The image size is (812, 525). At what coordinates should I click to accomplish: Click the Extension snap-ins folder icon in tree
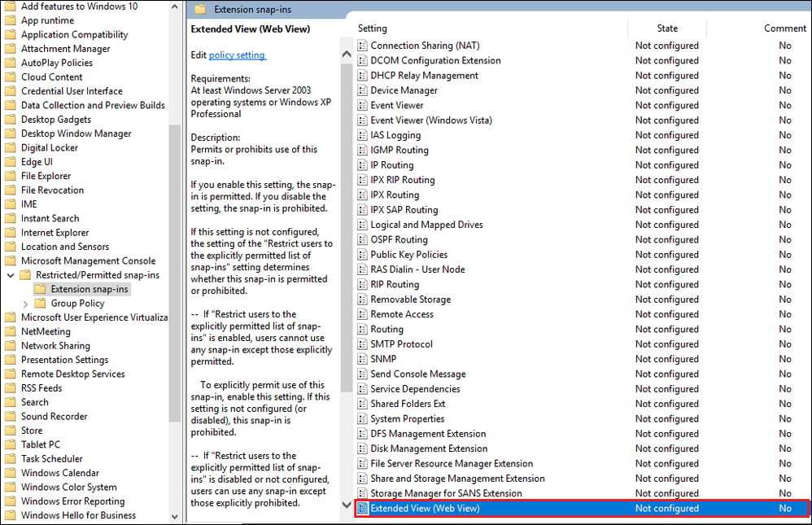point(40,289)
